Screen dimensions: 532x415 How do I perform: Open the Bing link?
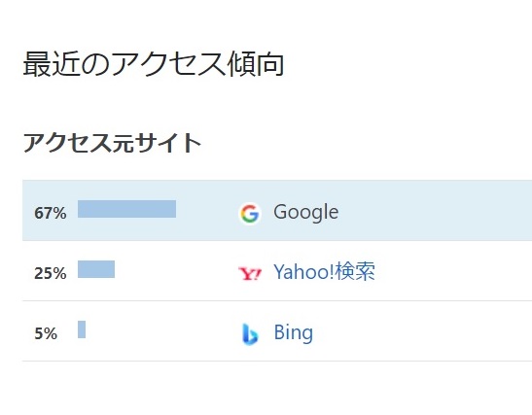tap(294, 332)
